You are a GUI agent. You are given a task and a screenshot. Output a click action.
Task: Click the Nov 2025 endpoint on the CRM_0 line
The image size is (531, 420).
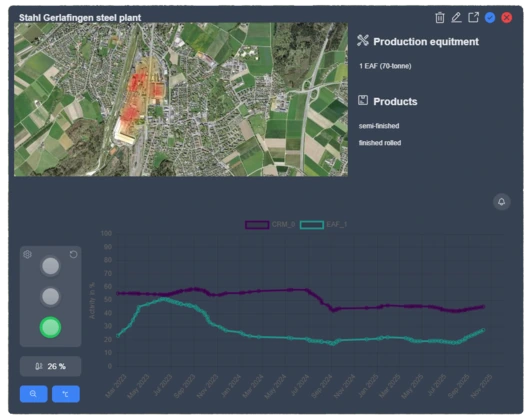(x=483, y=307)
